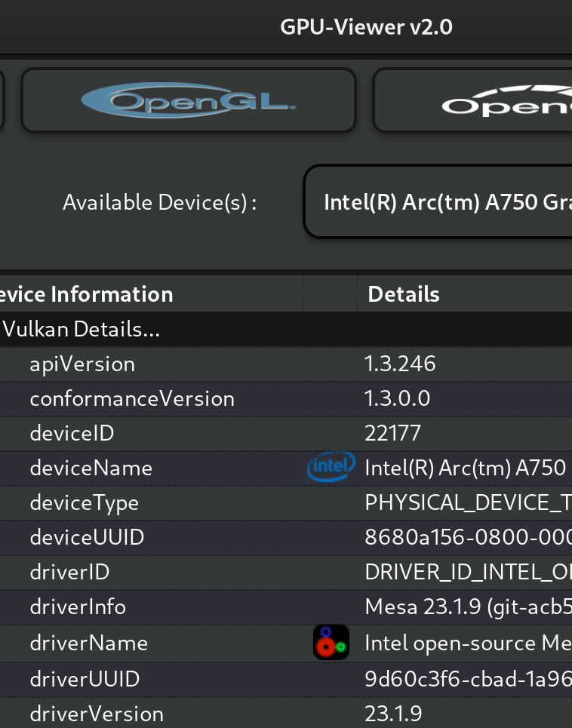Viewport: 572px width, 728px height.
Task: Click the Available Device(s) label
Action: click(160, 202)
